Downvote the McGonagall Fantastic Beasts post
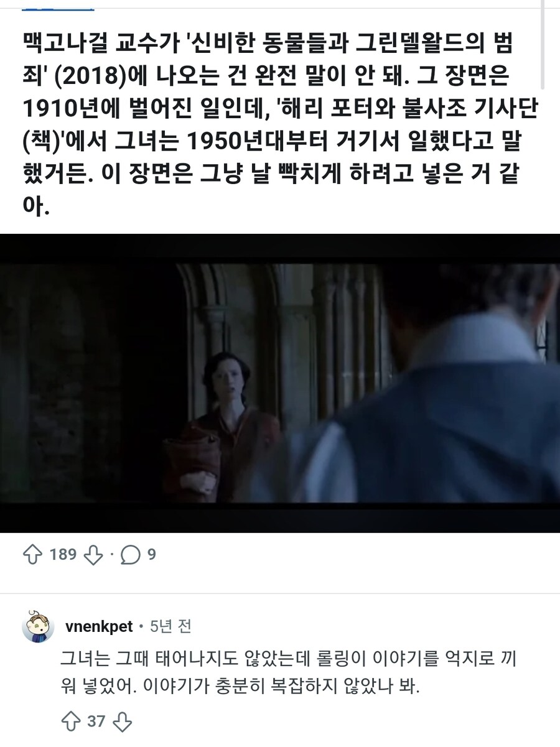The height and width of the screenshot is (747, 560). [x=93, y=555]
